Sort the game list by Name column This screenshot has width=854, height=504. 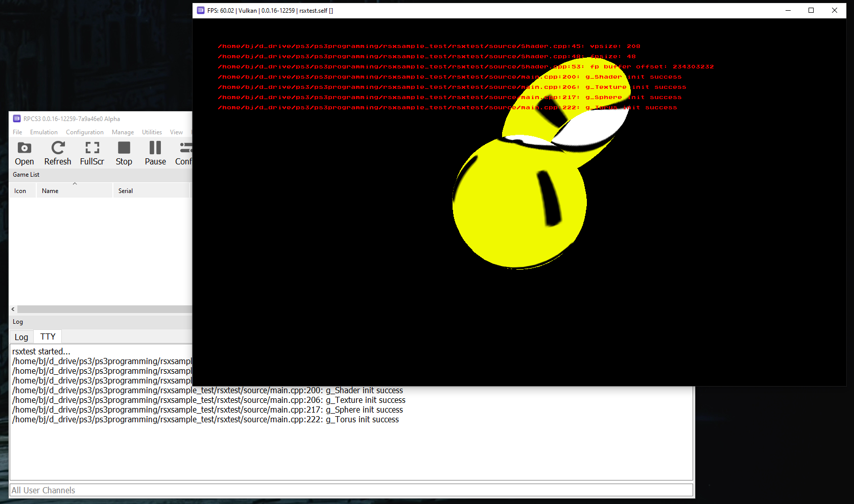[x=50, y=191]
